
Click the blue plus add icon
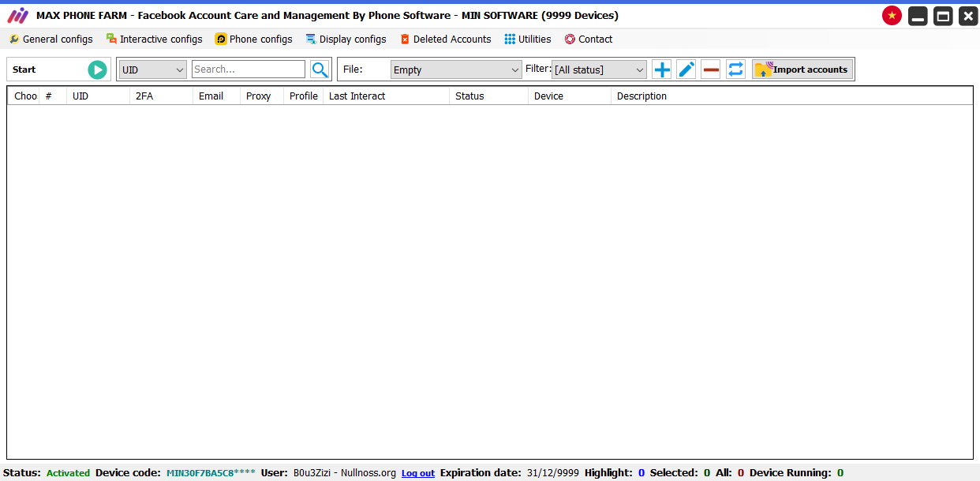point(662,70)
